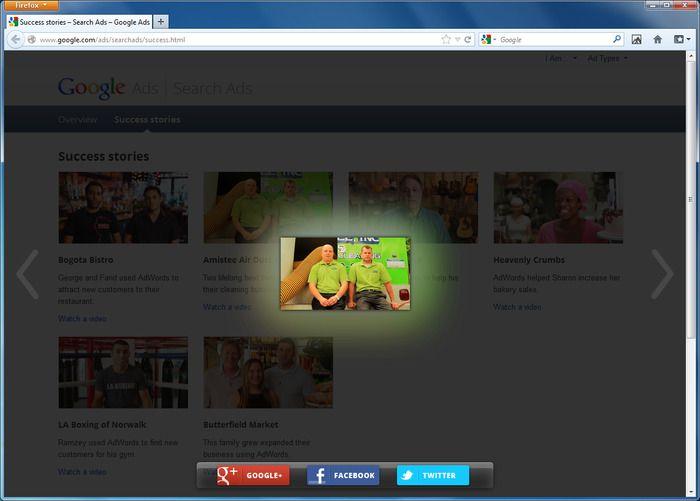Open the Bogota Bistro thumbnail
Screen dimensions: 700x501
pyautogui.click(x=123, y=208)
